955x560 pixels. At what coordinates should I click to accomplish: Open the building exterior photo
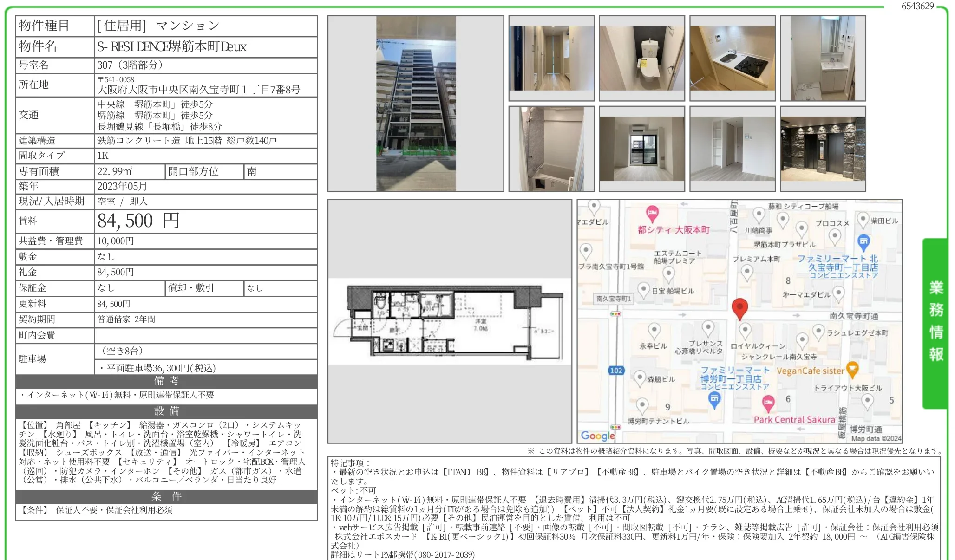click(x=416, y=104)
